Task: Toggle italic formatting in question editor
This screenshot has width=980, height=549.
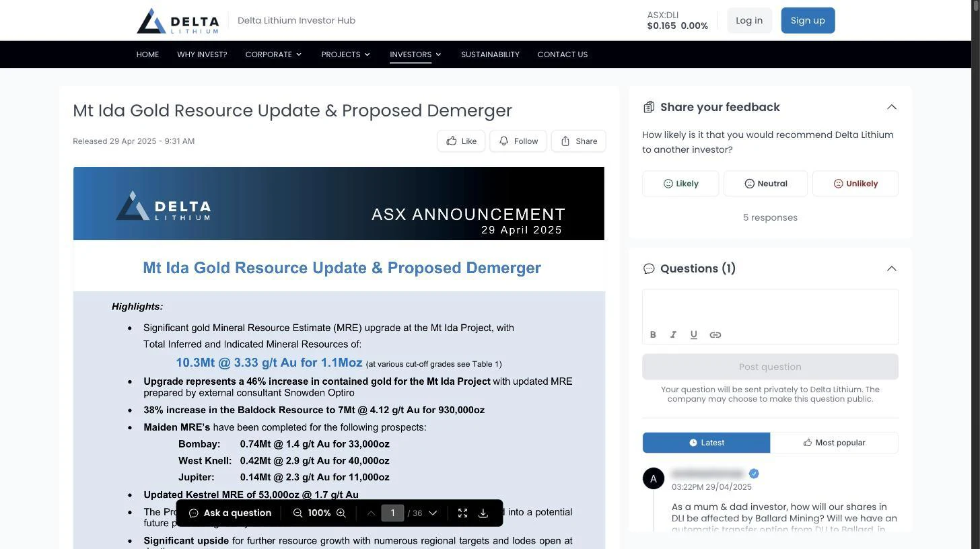Action: (x=673, y=334)
